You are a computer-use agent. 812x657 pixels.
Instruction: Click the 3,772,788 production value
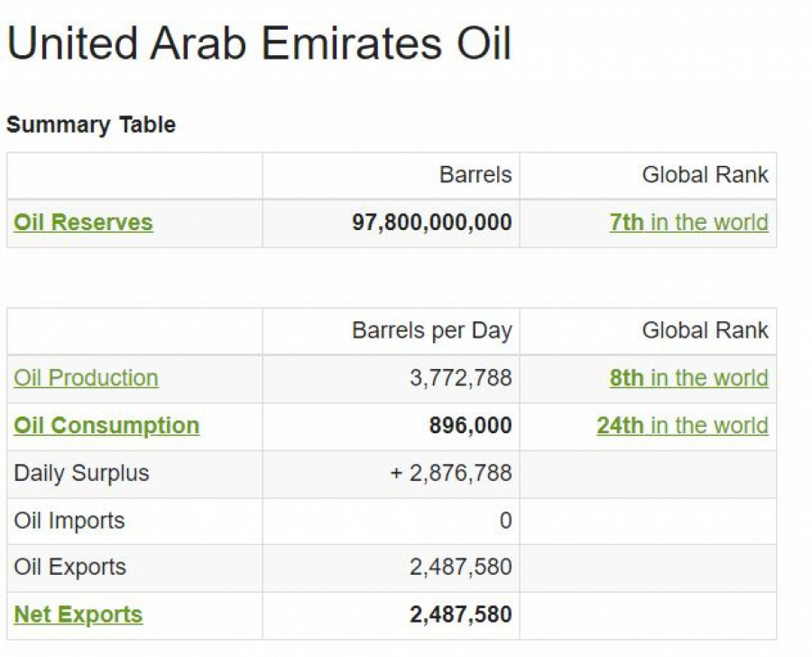pyautogui.click(x=460, y=378)
